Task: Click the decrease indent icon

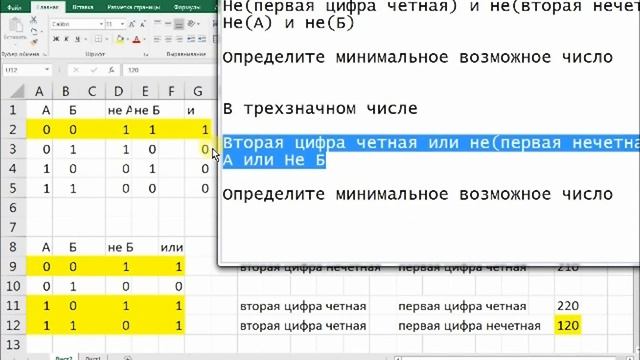Action: point(191,39)
